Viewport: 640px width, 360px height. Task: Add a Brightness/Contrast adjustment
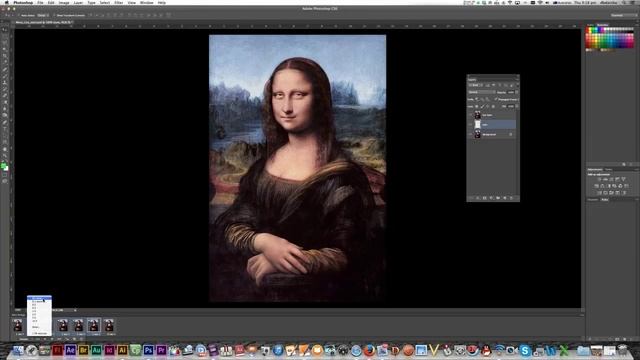[599, 179]
